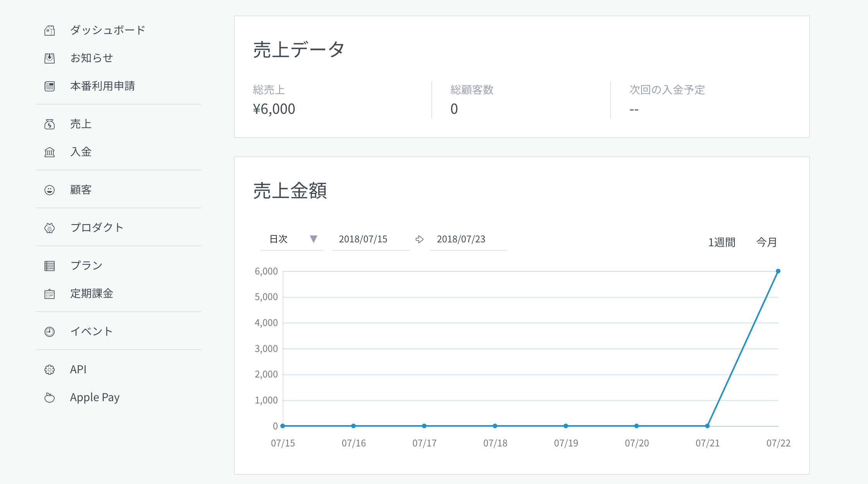Click the 定期課金 calendar icon
The height and width of the screenshot is (484, 868).
50,294
